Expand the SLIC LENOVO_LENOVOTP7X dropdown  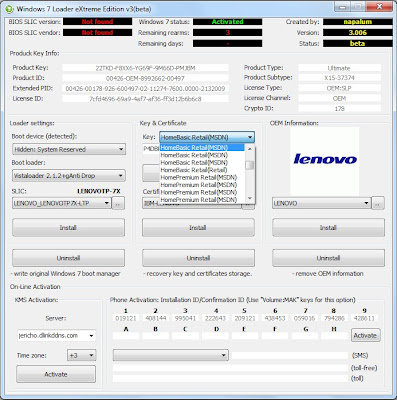(x=62, y=203)
